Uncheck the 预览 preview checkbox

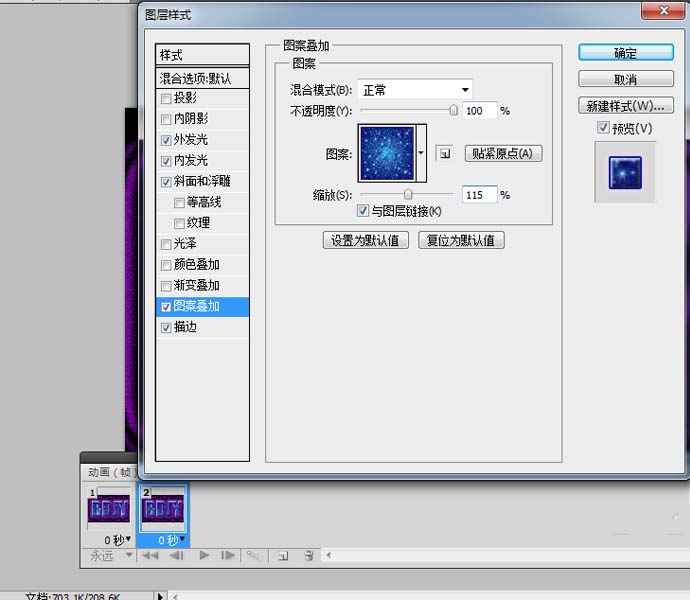click(x=603, y=128)
